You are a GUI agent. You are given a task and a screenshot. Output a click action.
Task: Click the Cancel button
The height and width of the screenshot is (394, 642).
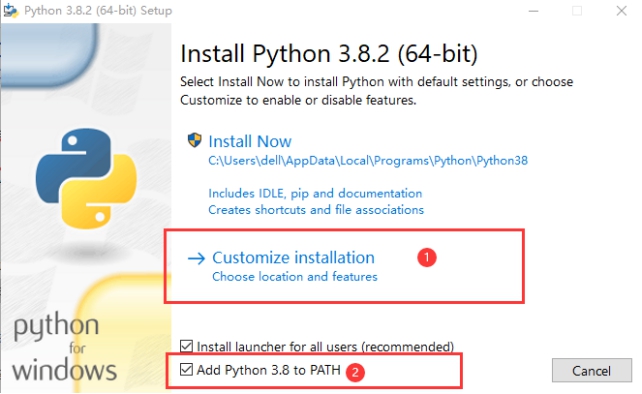[592, 371]
